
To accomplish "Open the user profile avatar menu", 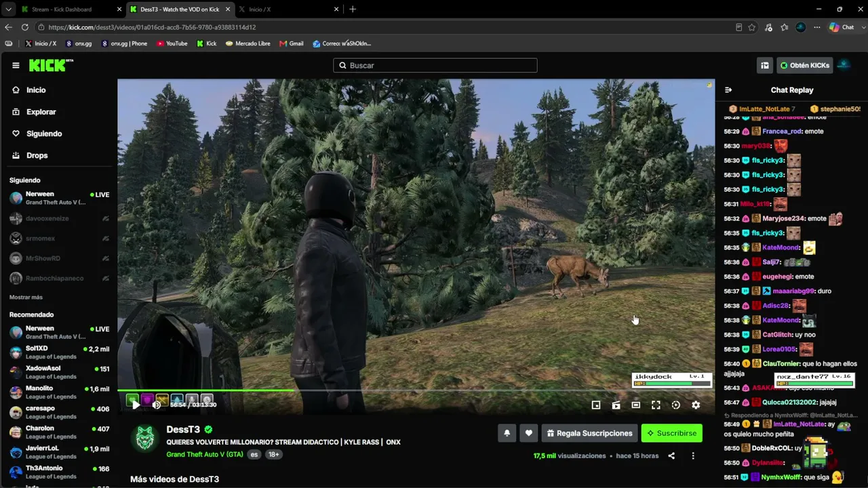I will click(x=844, y=65).
